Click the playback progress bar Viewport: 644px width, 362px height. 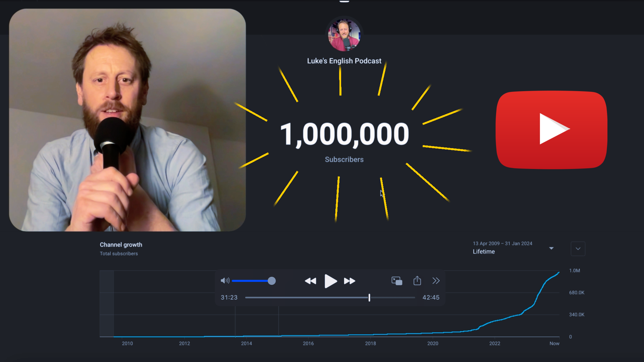330,297
